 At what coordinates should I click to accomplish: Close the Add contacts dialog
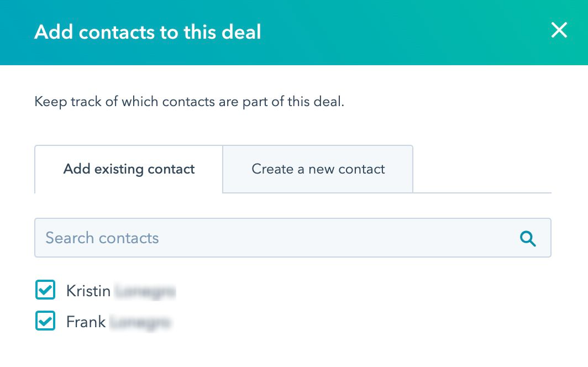(x=559, y=31)
